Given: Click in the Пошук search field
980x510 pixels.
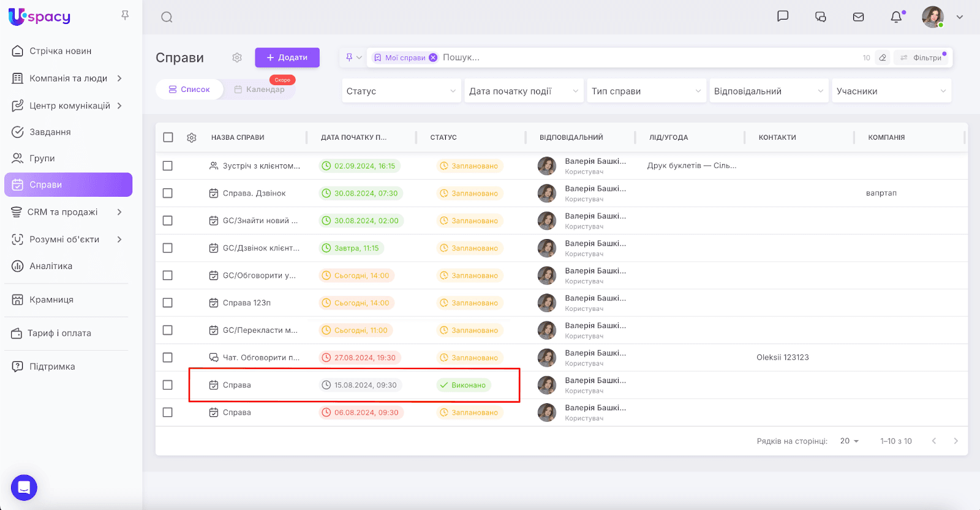Looking at the screenshot, I should (x=612, y=58).
